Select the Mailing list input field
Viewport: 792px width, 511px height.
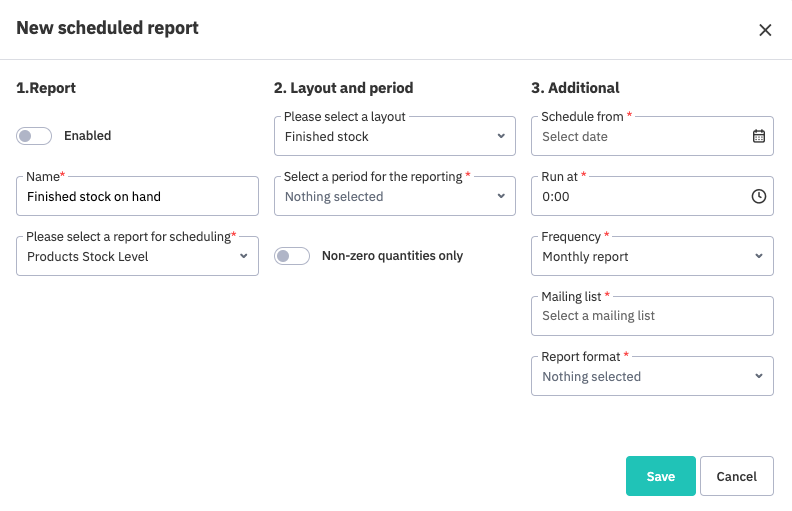pos(652,316)
